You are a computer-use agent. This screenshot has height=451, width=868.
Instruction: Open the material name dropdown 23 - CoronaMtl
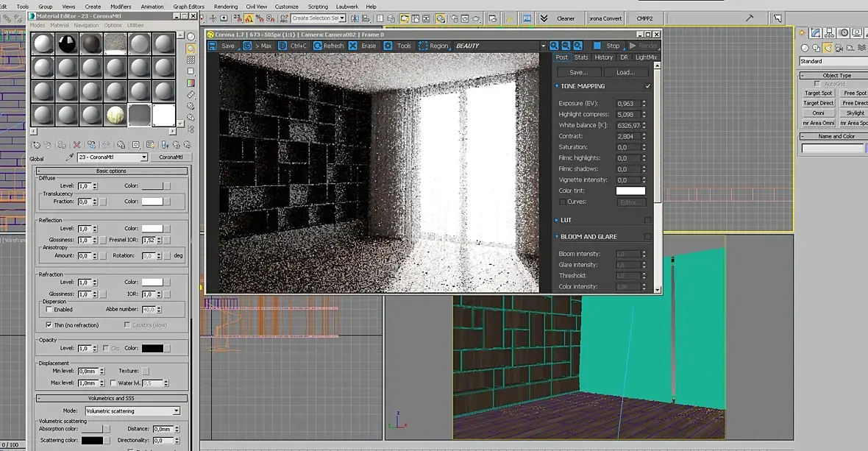pyautogui.click(x=143, y=157)
